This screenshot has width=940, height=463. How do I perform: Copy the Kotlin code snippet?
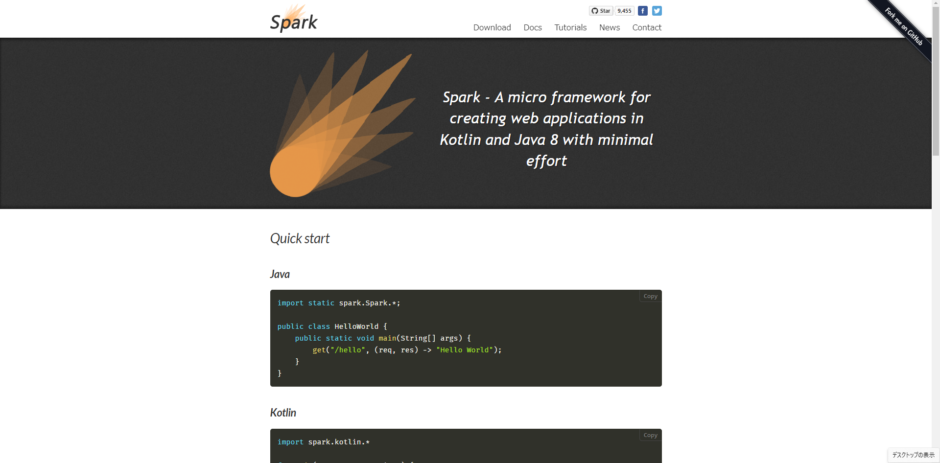tap(650, 435)
